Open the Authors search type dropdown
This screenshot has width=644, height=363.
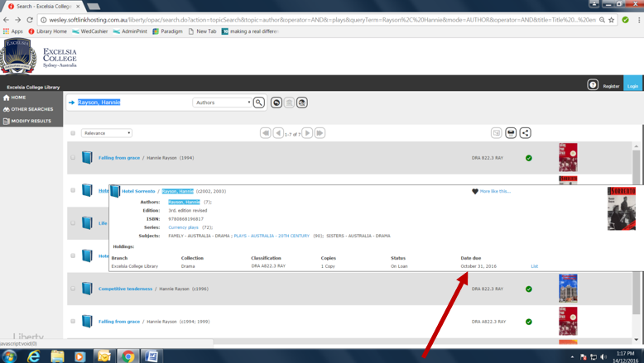[x=222, y=103]
